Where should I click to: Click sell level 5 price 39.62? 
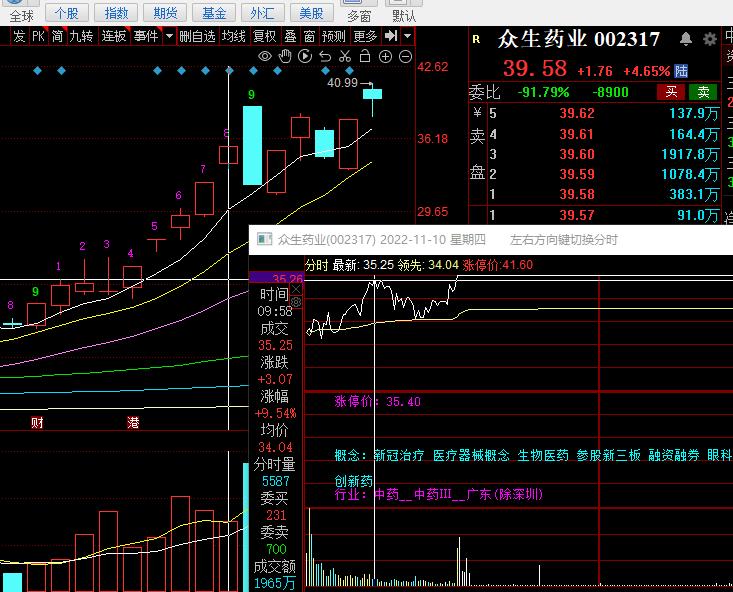[577, 113]
